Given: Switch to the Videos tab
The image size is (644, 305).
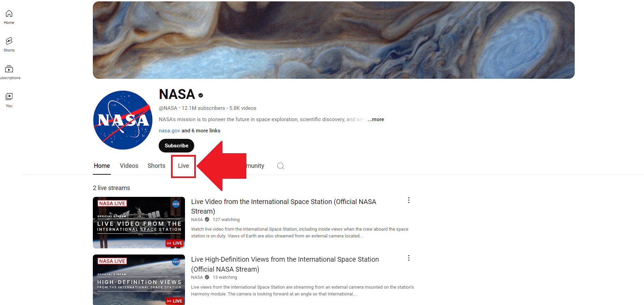Looking at the screenshot, I should 129,166.
